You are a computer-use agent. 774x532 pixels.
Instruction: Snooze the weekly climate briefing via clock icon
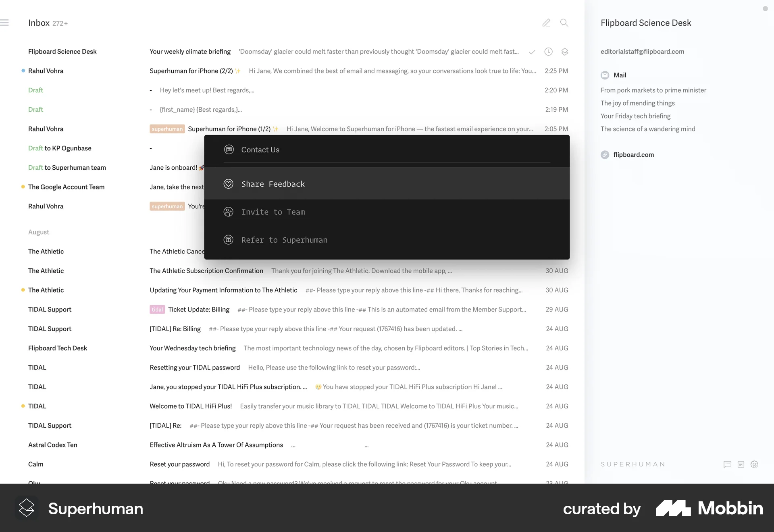[x=548, y=52]
